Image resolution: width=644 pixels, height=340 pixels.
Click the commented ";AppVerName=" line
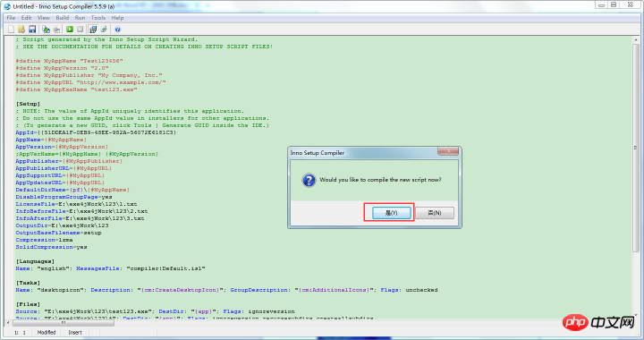87,154
